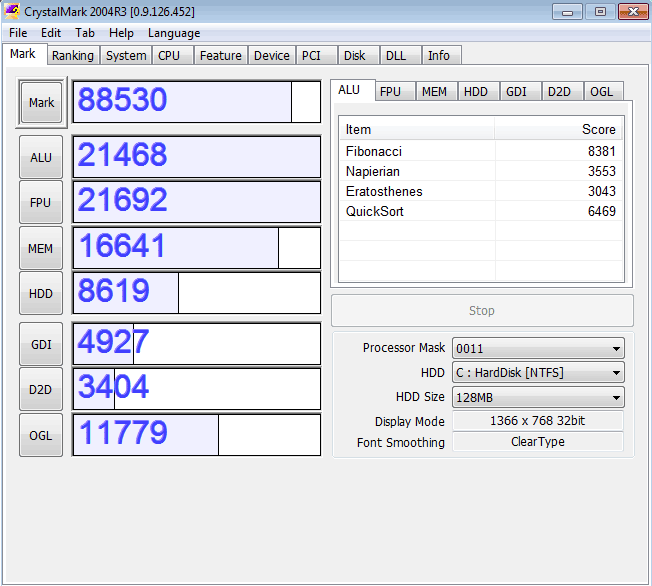Open the HDD drive selection dropdown
The image size is (652, 586).
click(538, 373)
